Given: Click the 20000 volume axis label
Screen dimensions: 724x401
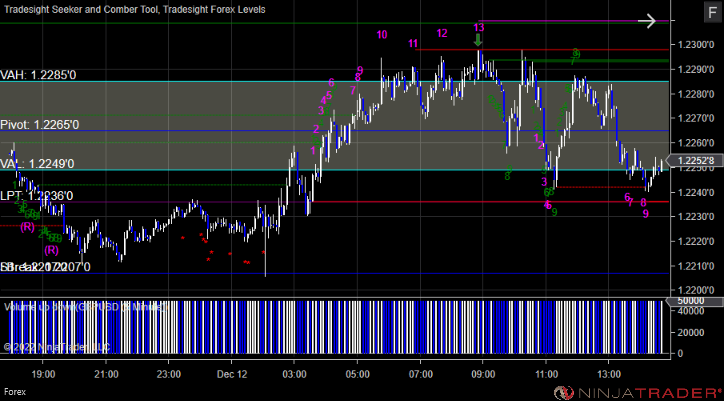Looking at the screenshot, I should pos(690,333).
